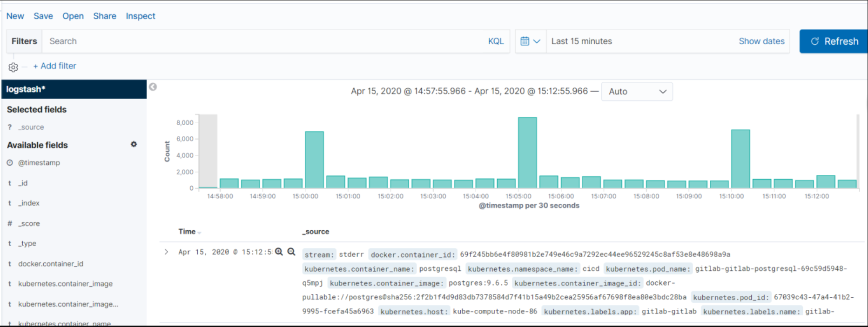Open the available fields settings gear
This screenshot has height=327, width=868.
point(134,144)
